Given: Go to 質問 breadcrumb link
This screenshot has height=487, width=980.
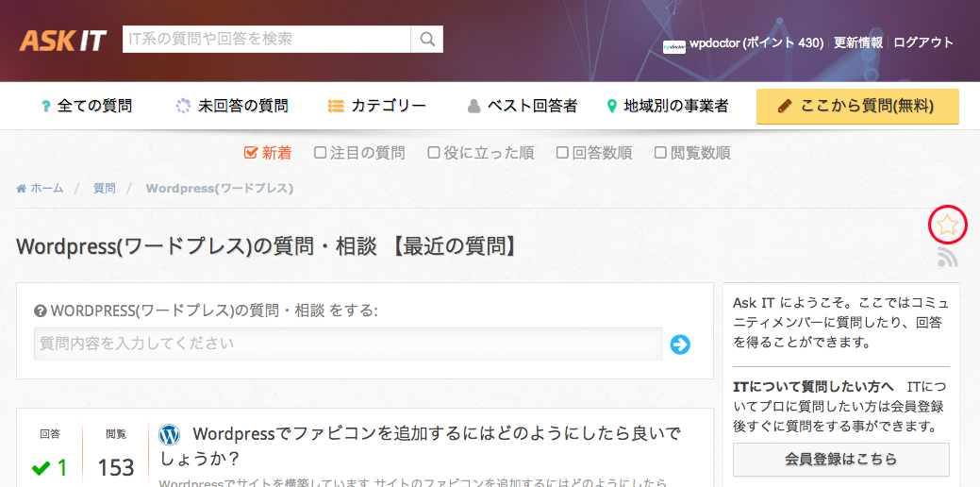Looking at the screenshot, I should tap(105, 188).
